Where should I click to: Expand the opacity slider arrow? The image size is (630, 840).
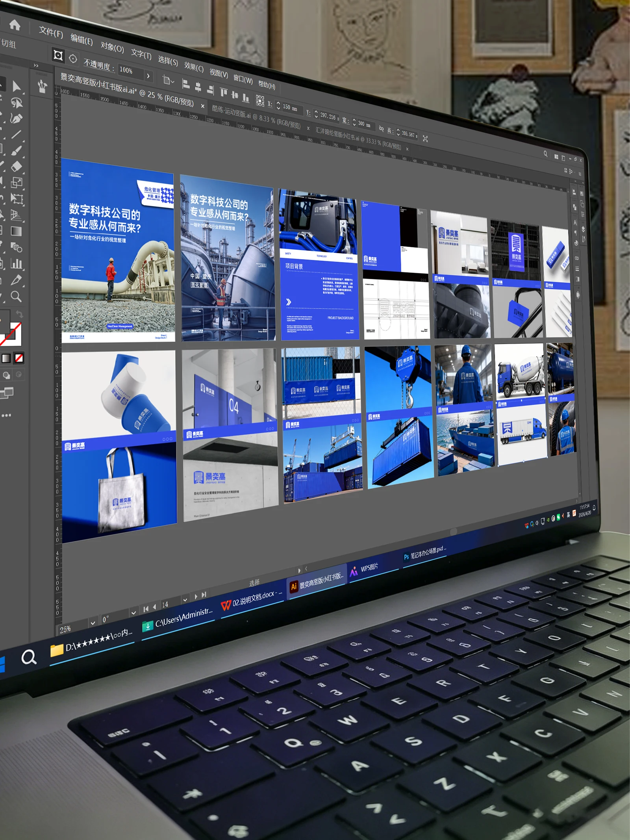[148, 75]
